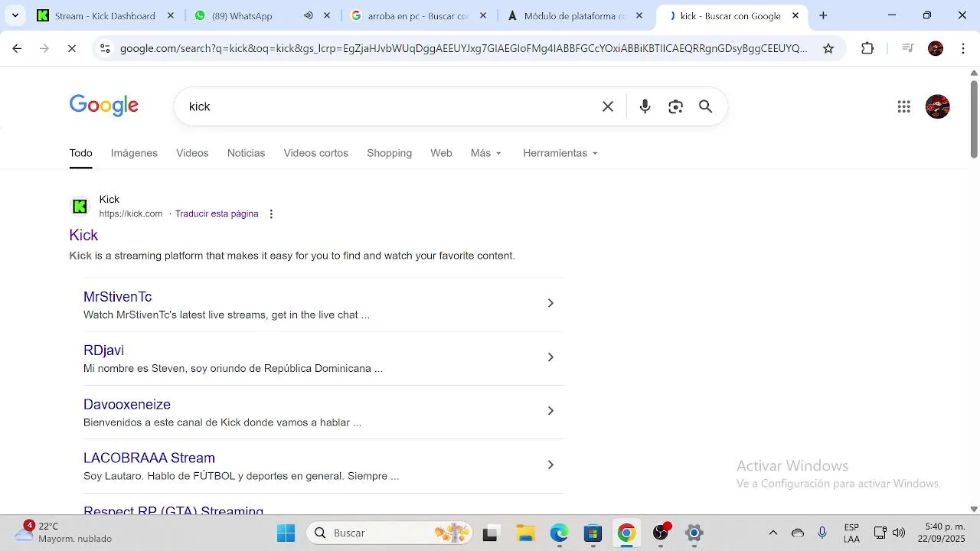
Task: Open Microsoft Store from the taskbar
Action: [593, 533]
